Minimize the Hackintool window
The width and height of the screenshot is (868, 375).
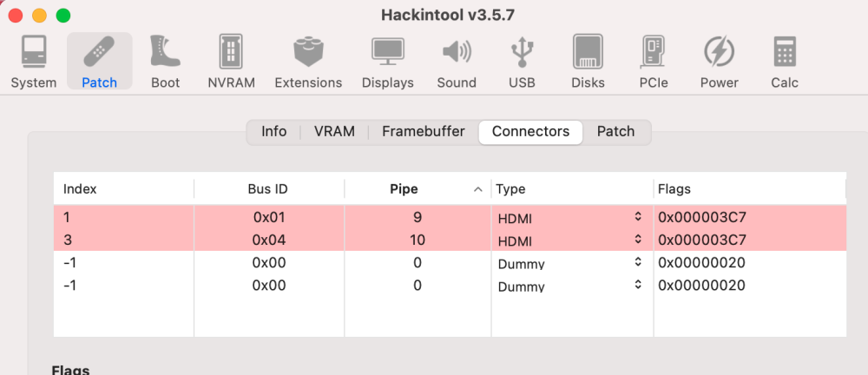(39, 16)
